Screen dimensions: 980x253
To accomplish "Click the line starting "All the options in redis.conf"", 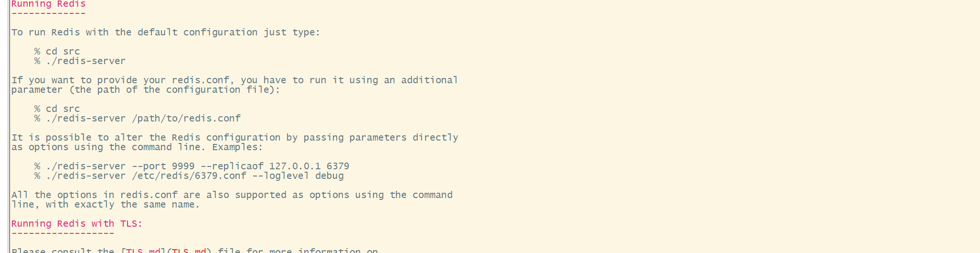I will coord(232,195).
